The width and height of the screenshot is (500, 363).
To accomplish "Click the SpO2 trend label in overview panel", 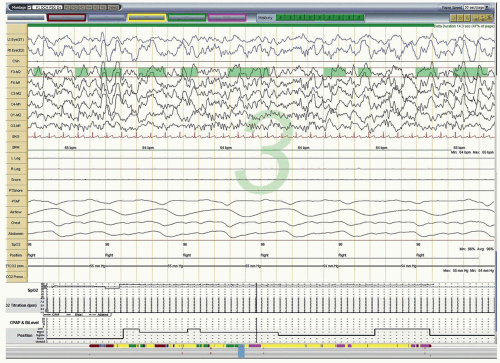I will [x=33, y=290].
